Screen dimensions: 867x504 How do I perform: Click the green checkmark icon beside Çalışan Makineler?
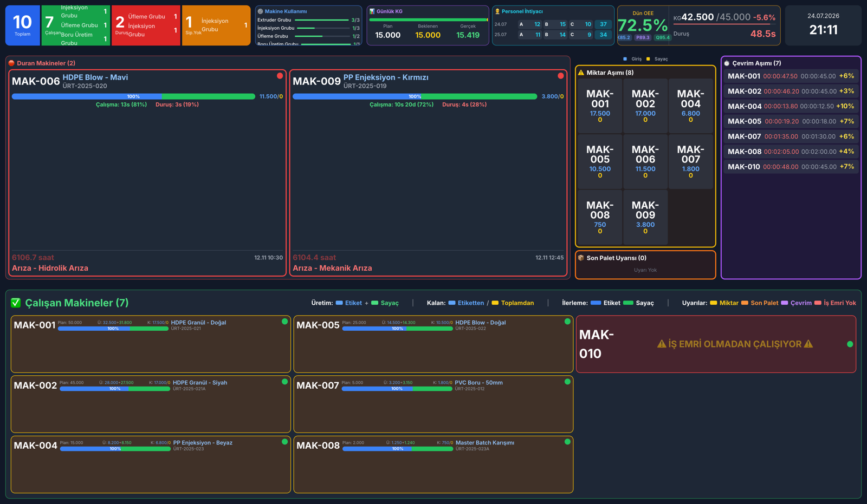tap(16, 303)
